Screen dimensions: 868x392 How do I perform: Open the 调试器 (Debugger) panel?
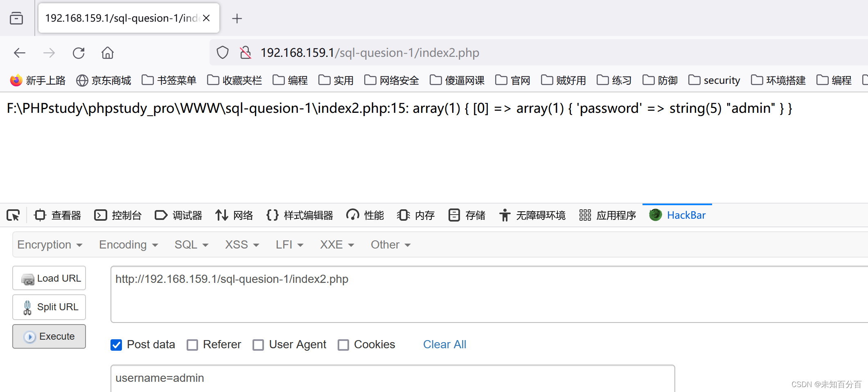(x=178, y=215)
